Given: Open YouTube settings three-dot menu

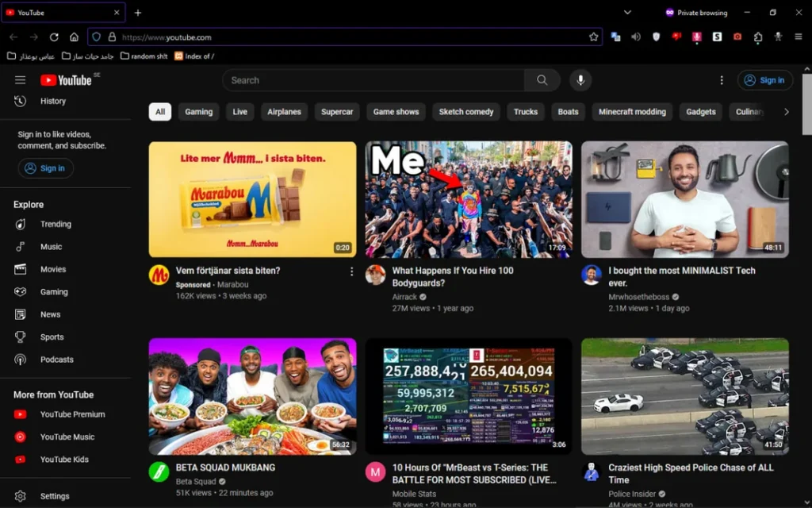Looking at the screenshot, I should point(722,80).
